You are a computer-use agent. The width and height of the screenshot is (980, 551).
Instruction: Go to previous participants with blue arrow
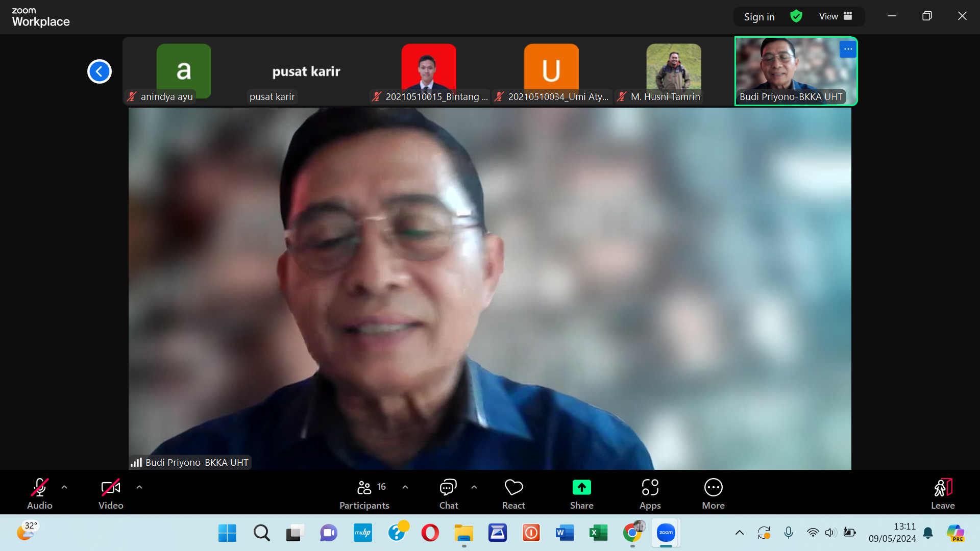[100, 71]
